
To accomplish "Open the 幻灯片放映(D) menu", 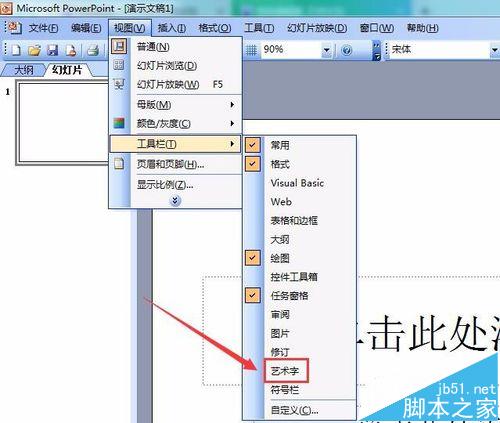I will tap(317, 28).
